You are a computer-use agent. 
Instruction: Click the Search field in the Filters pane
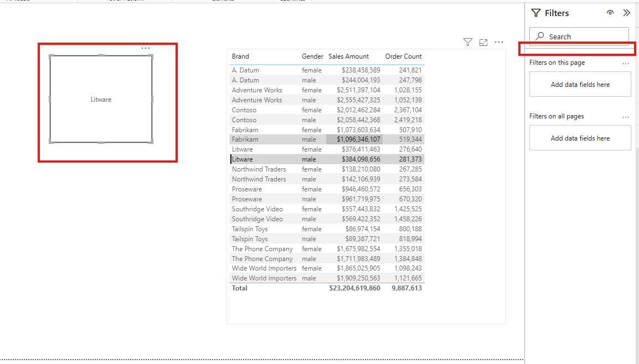tap(579, 37)
